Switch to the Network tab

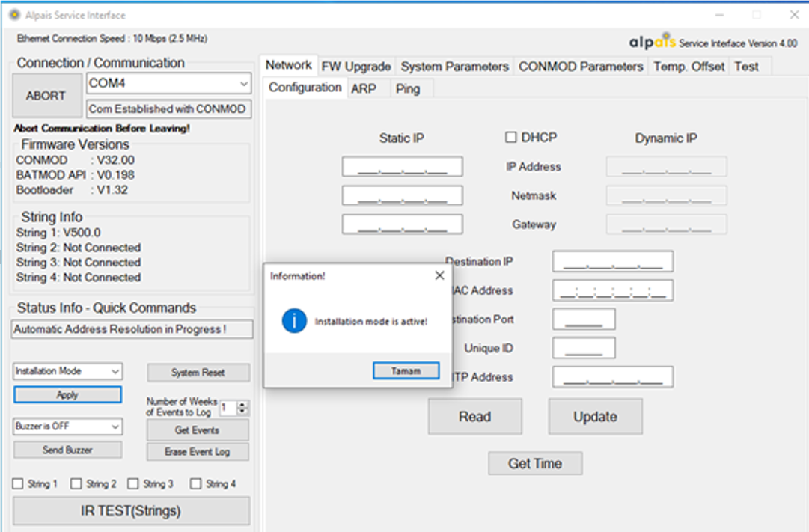coord(288,65)
